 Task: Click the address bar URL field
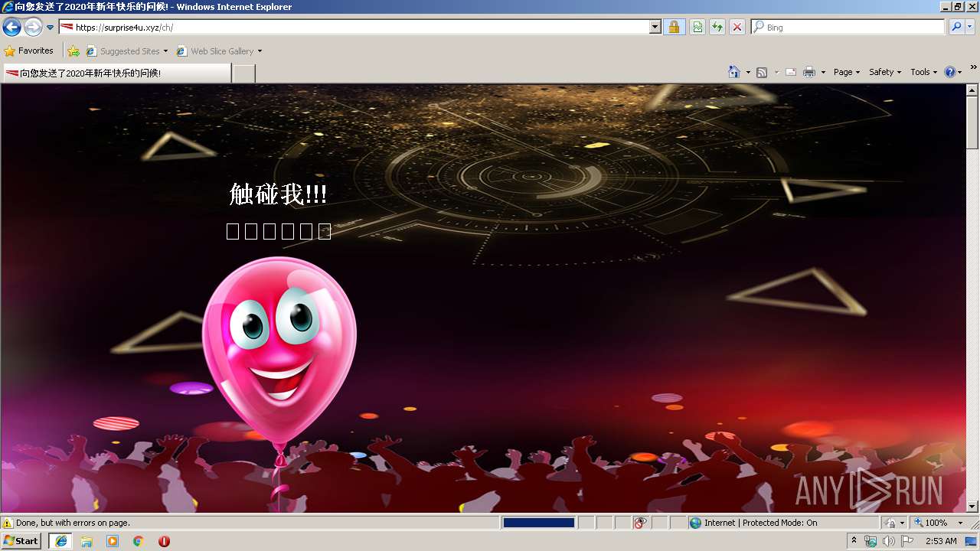pos(354,28)
